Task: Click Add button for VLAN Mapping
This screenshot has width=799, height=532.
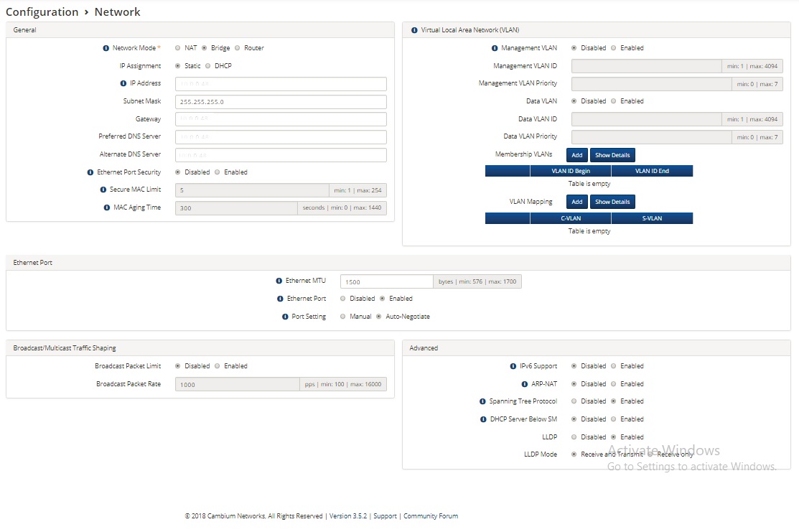Action: tap(577, 202)
